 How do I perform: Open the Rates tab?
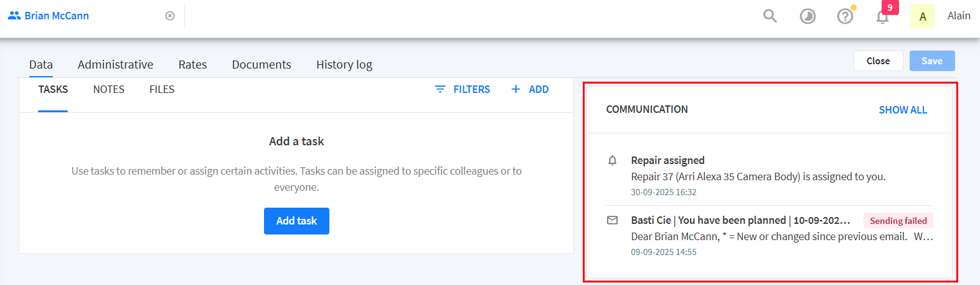pos(192,65)
